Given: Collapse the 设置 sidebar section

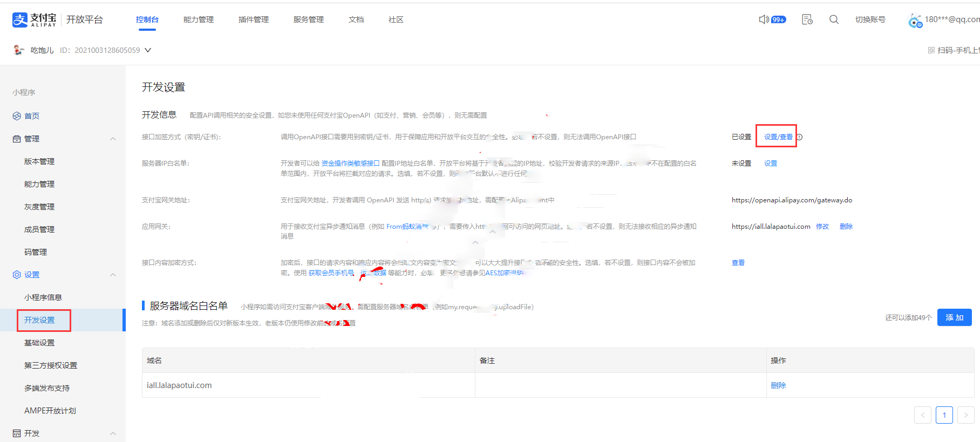Looking at the screenshot, I should coord(113,275).
